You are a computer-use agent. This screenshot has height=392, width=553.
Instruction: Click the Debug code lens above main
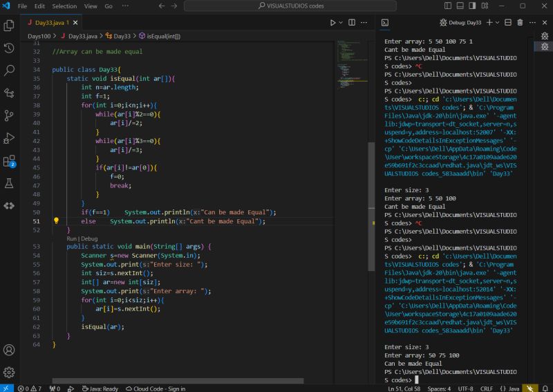click(x=89, y=239)
